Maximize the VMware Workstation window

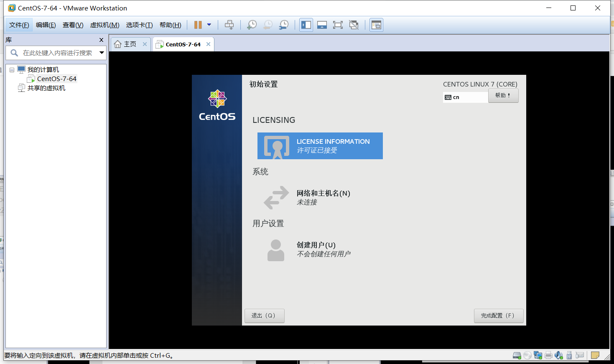coord(573,8)
